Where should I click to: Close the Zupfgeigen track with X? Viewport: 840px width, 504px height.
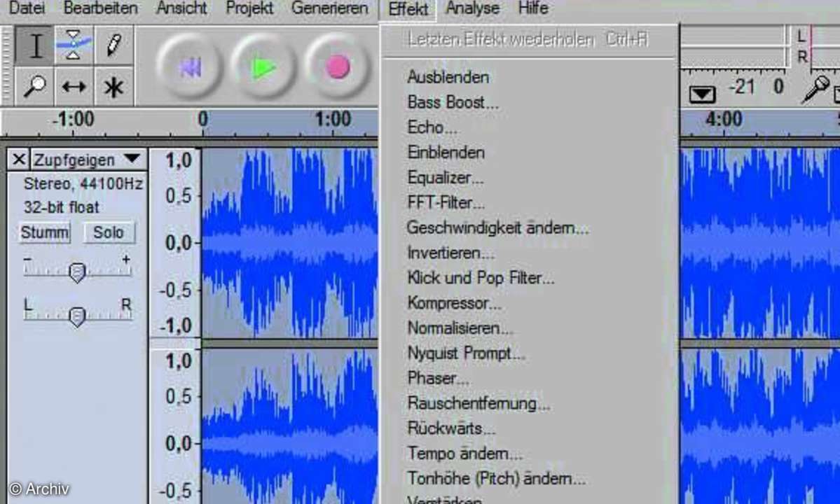pos(19,160)
